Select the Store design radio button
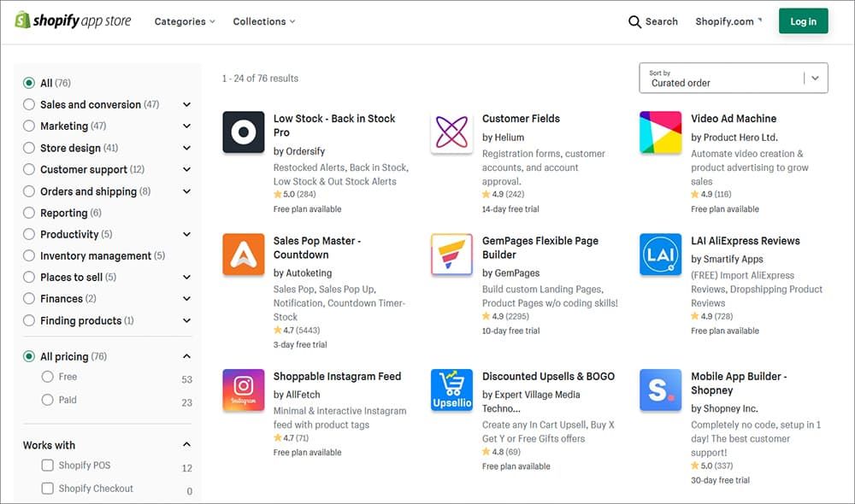The width and height of the screenshot is (855, 504). click(x=29, y=148)
